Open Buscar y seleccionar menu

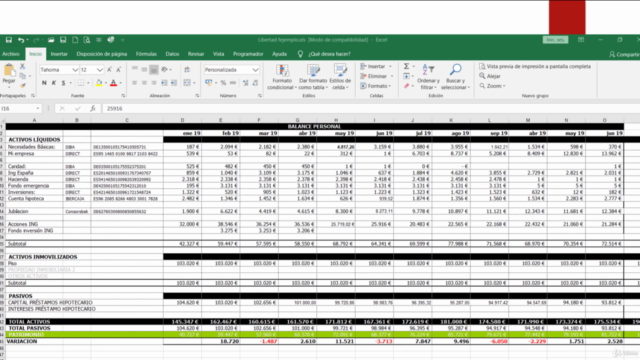(x=455, y=77)
